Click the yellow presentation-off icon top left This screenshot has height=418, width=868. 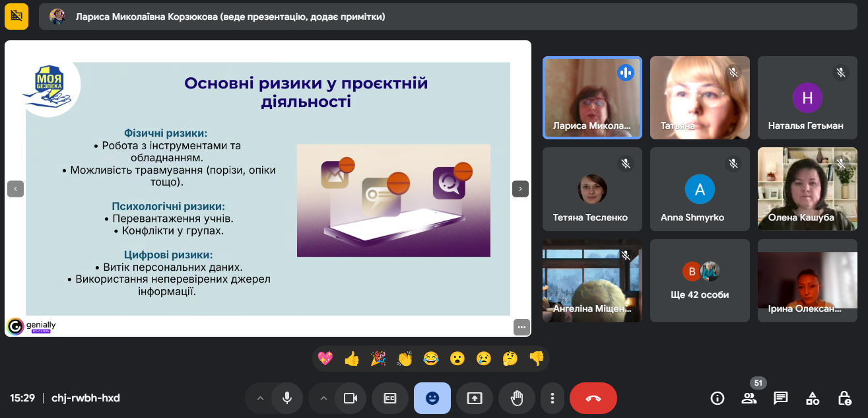tap(17, 17)
